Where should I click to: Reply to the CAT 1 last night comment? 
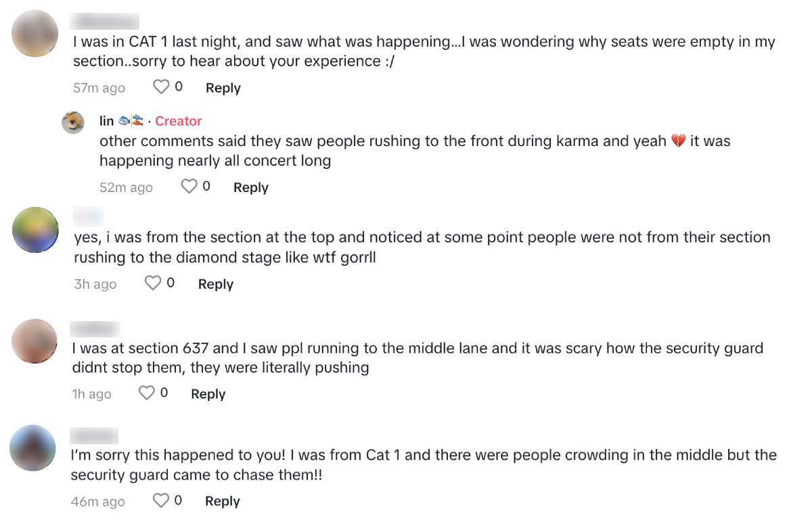[223, 88]
